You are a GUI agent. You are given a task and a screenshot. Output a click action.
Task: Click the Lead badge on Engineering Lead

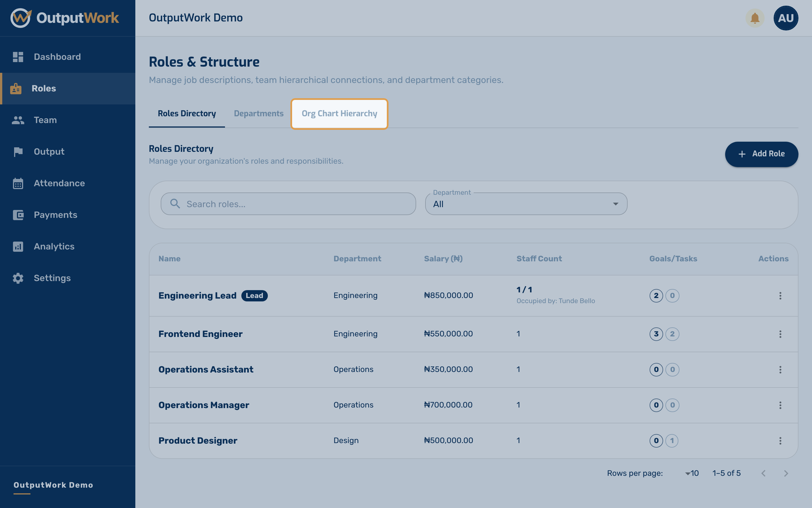254,296
